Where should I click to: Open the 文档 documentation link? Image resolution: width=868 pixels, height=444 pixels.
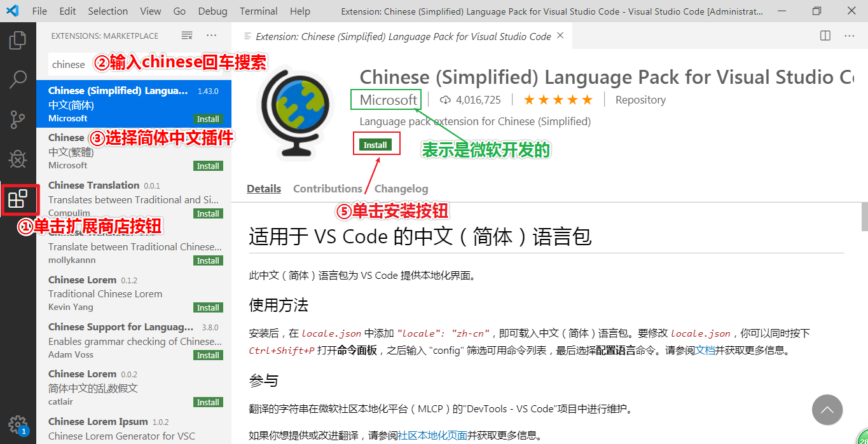705,350
